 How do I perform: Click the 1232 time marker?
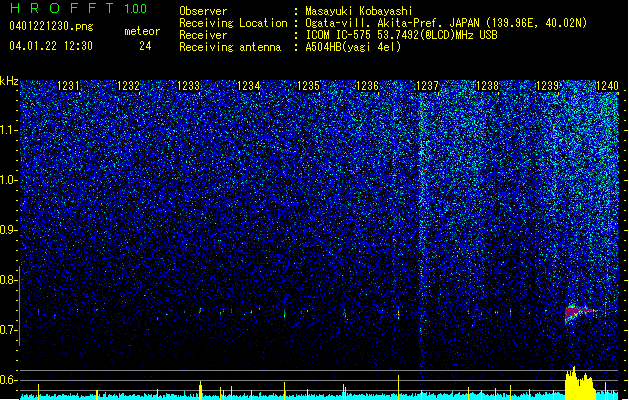pyautogui.click(x=128, y=86)
